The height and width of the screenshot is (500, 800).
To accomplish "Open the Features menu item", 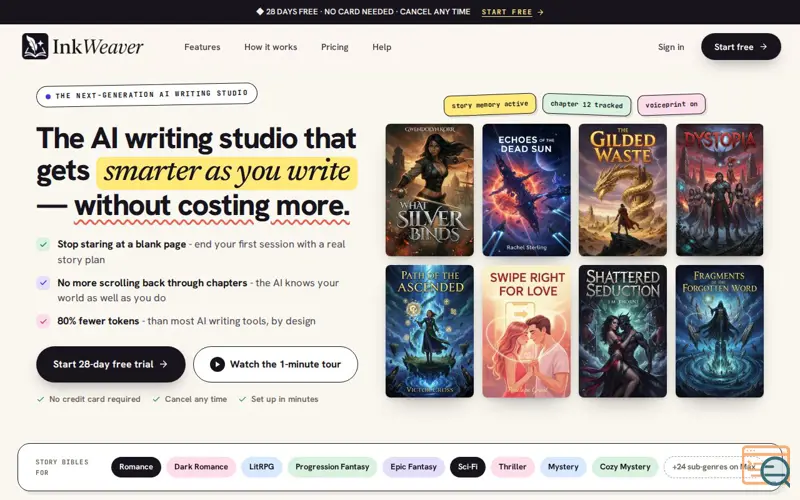I will click(x=202, y=47).
